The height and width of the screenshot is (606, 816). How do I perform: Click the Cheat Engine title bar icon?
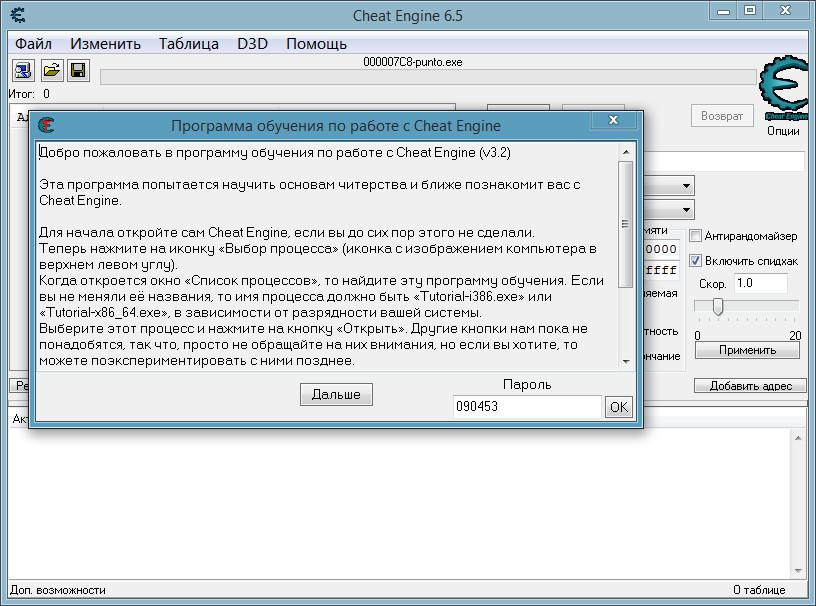point(18,15)
